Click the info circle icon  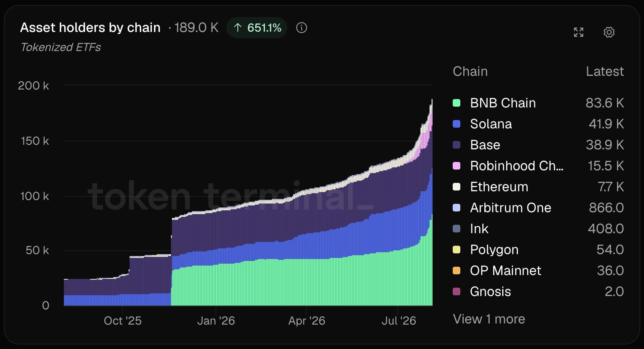[x=301, y=28]
